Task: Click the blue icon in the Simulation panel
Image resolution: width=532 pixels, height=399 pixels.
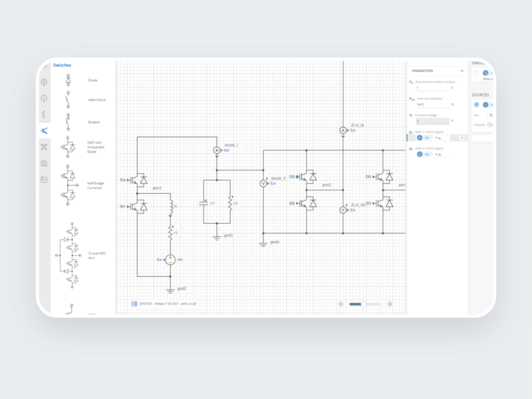Action: click(x=486, y=73)
